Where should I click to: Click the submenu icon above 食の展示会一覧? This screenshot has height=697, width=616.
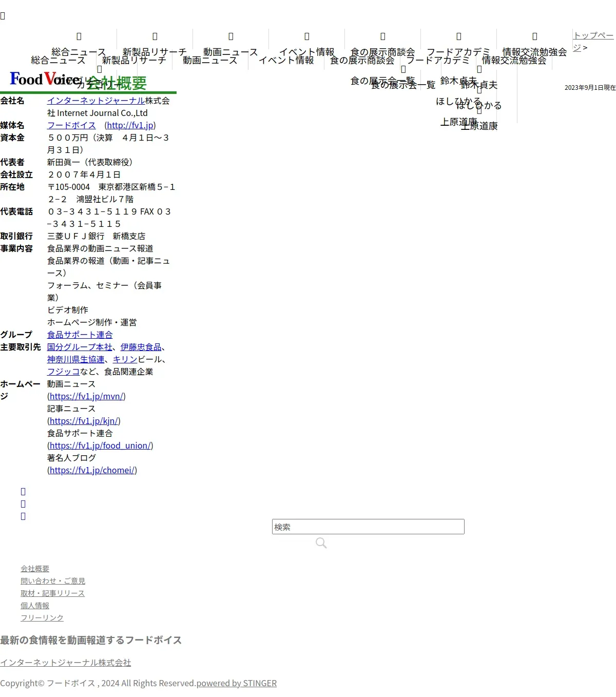point(403,69)
